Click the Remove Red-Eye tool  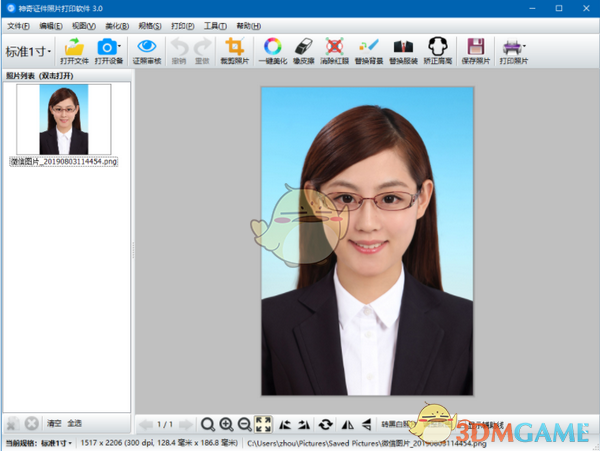(x=336, y=47)
